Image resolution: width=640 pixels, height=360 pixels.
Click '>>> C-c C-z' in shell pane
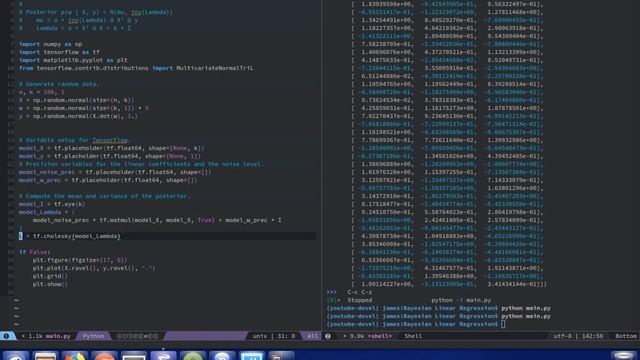349,292
